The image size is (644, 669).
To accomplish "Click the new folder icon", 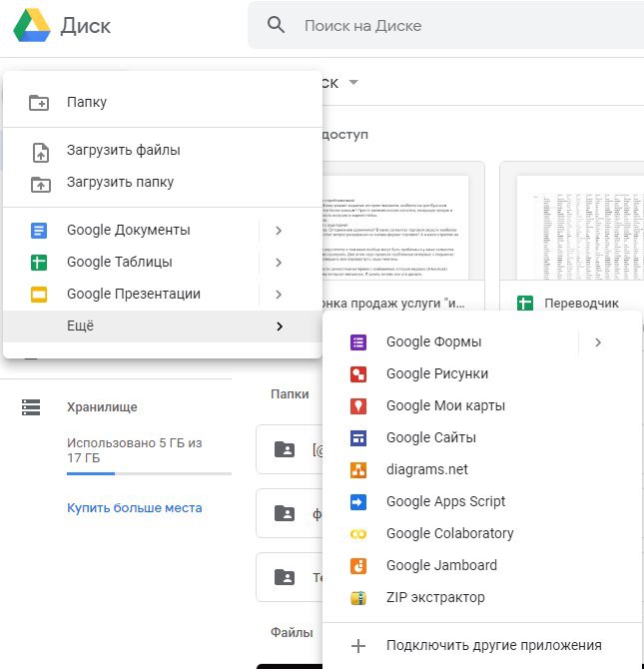I will tap(39, 103).
